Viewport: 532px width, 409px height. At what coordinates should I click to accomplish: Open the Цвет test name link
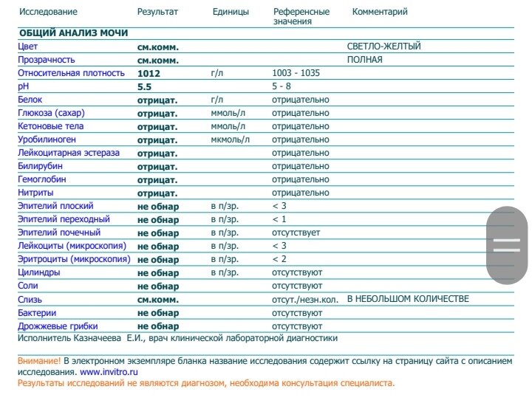pos(27,47)
